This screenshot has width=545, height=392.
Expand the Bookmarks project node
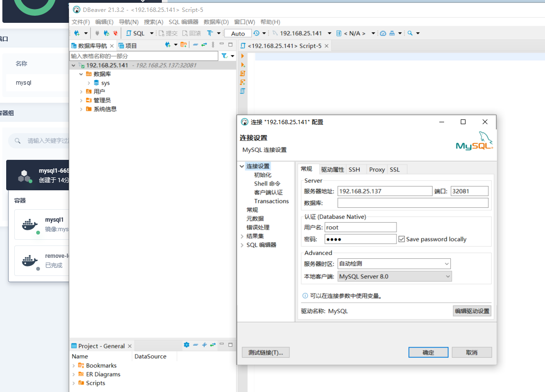[73, 365]
